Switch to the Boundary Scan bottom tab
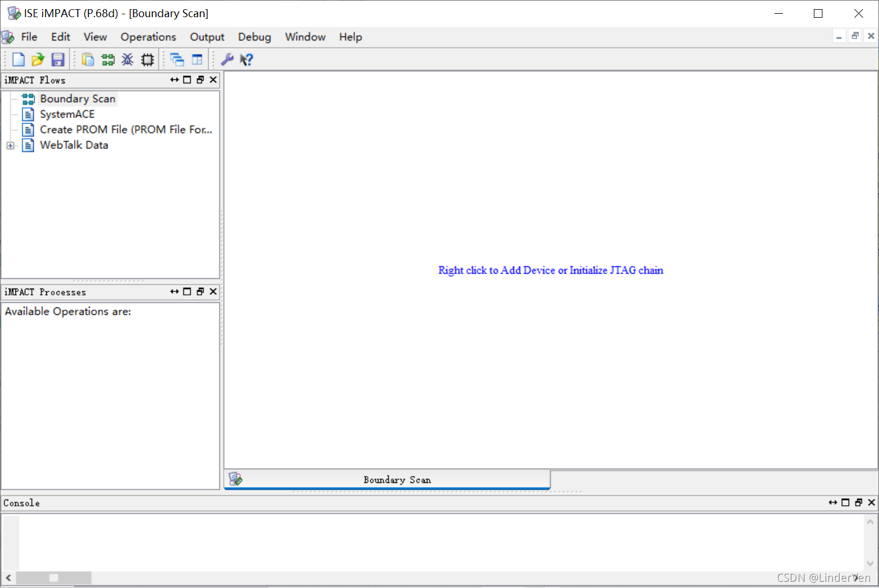Screen dimensions: 879x588 tap(387, 479)
